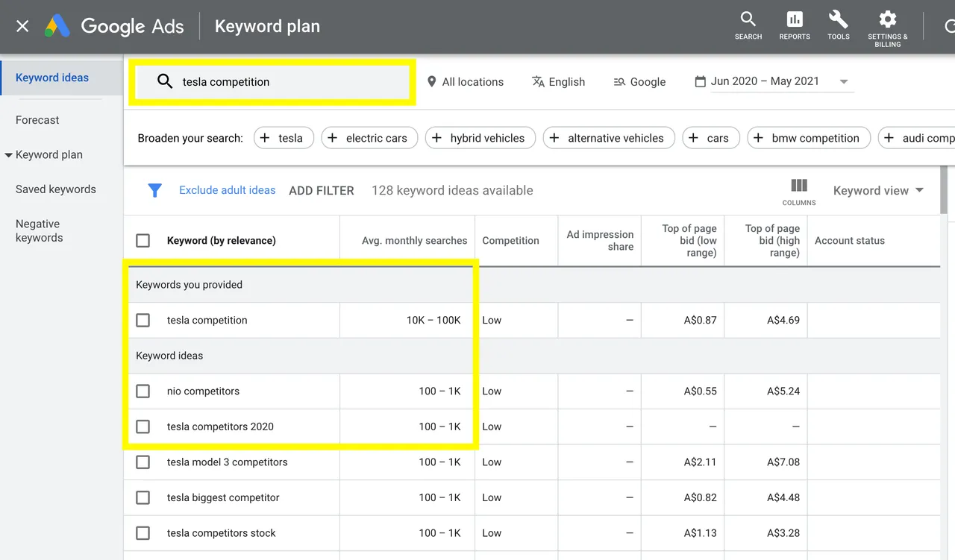The width and height of the screenshot is (955, 560).
Task: Open the All locations selector
Action: tap(465, 81)
